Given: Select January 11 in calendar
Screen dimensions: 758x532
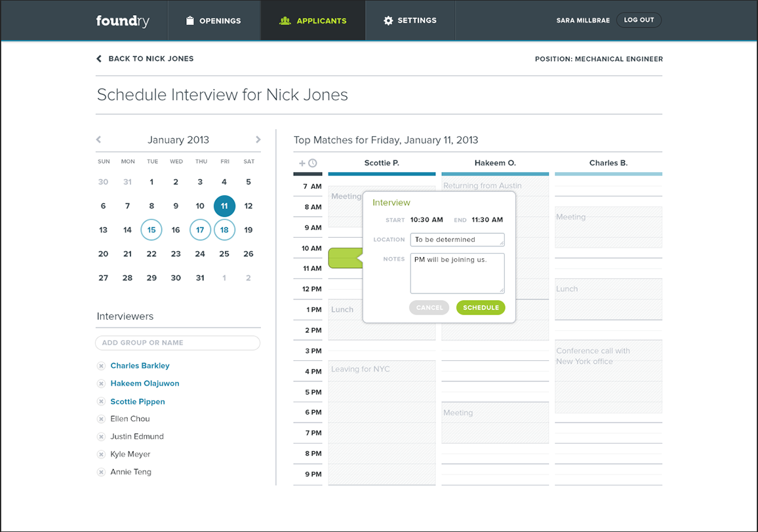Looking at the screenshot, I should click(x=224, y=206).
